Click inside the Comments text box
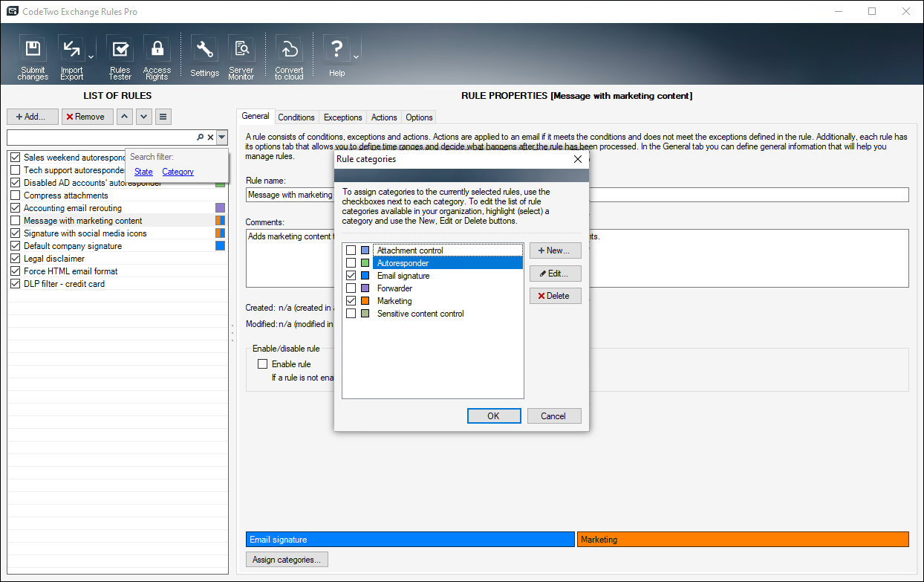 pyautogui.click(x=577, y=258)
